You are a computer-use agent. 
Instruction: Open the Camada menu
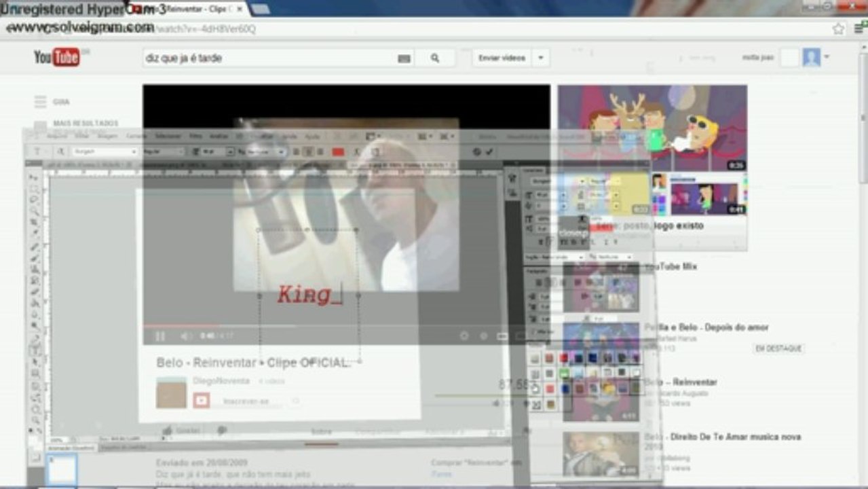click(136, 136)
